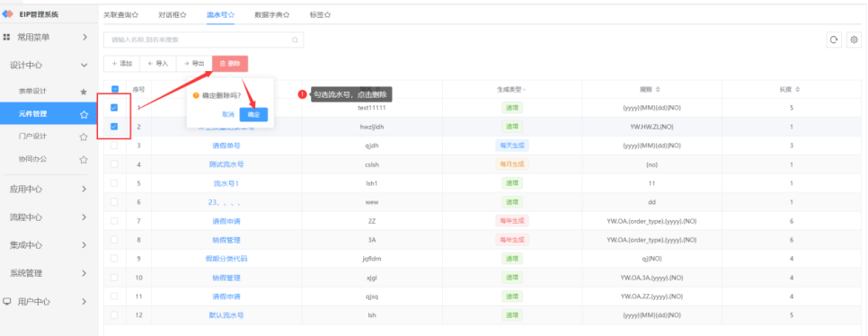This screenshot has width=868, height=336.
Task: Click the alias cell test11111
Action: (372, 108)
